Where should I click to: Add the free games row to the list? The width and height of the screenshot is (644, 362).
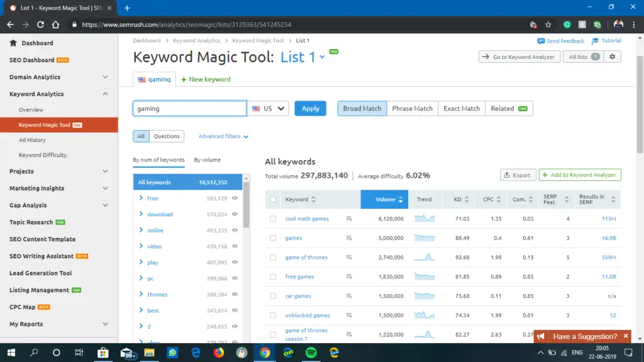click(349, 277)
